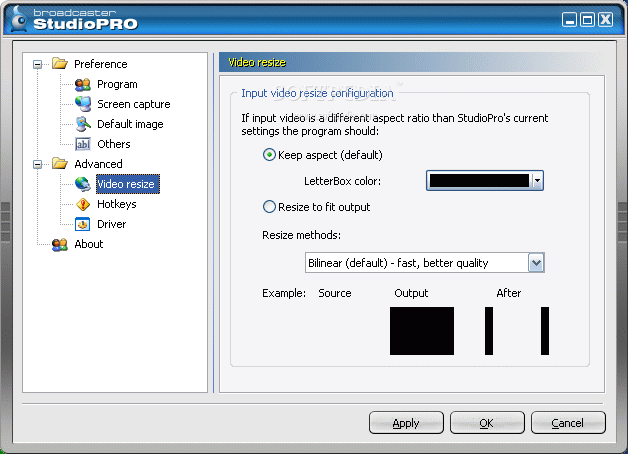This screenshot has height=454, width=628.
Task: Select Resize to fit output radio button
Action: [x=269, y=207]
